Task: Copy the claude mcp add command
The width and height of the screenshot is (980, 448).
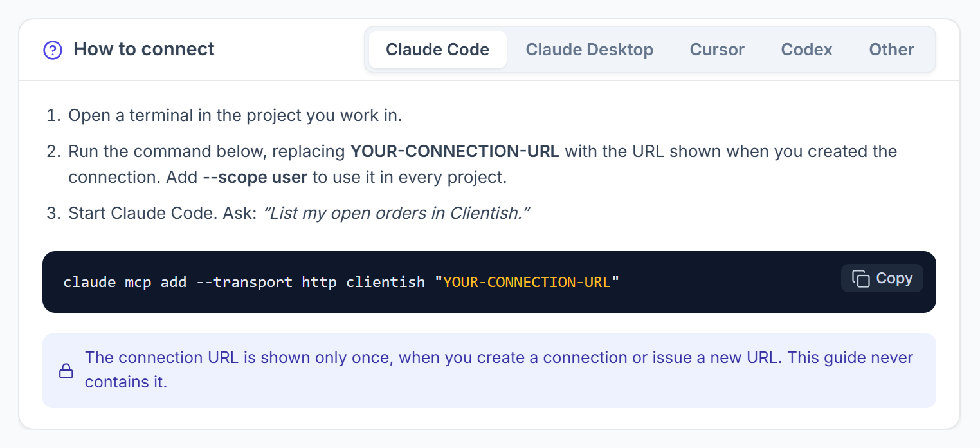Action: pos(882,278)
